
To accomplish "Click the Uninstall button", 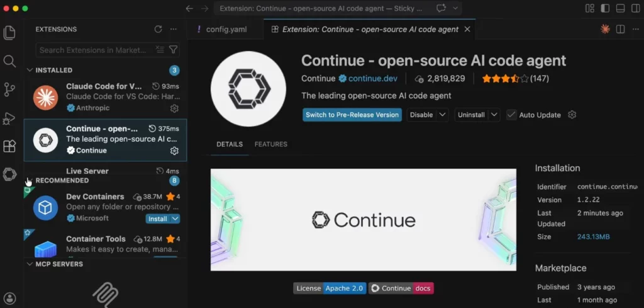I will coord(471,115).
